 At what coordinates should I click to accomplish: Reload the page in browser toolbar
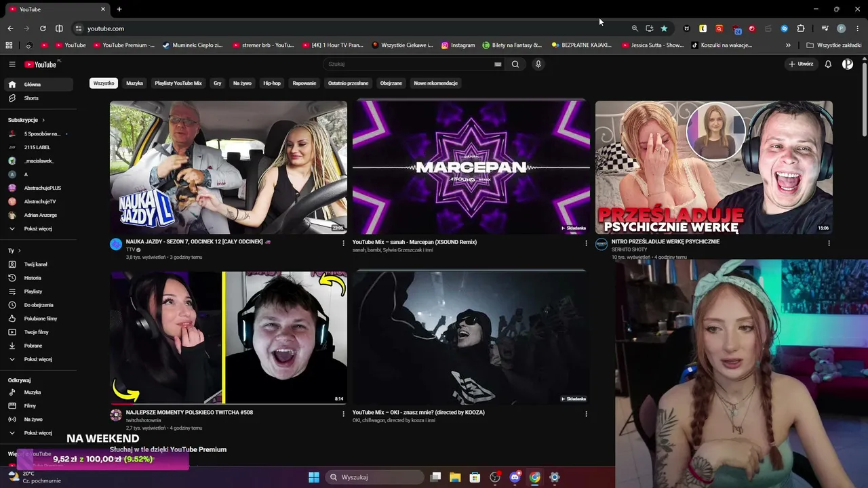(x=43, y=28)
